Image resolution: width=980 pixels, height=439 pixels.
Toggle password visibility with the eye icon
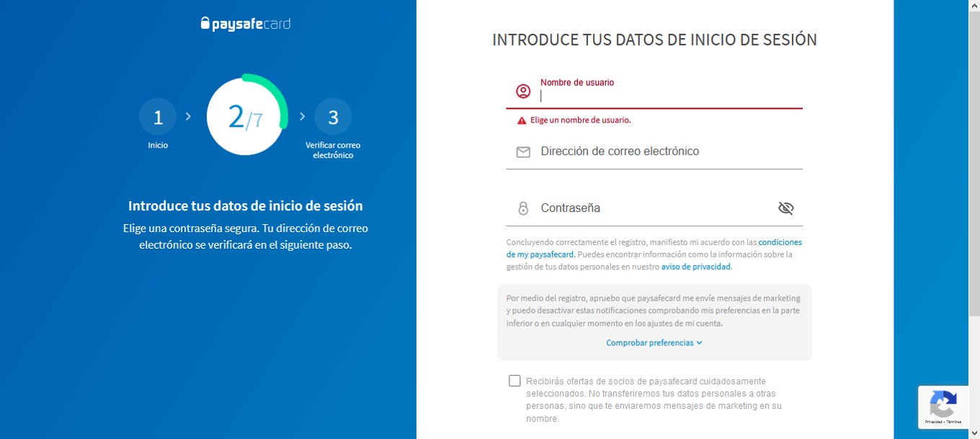[785, 208]
